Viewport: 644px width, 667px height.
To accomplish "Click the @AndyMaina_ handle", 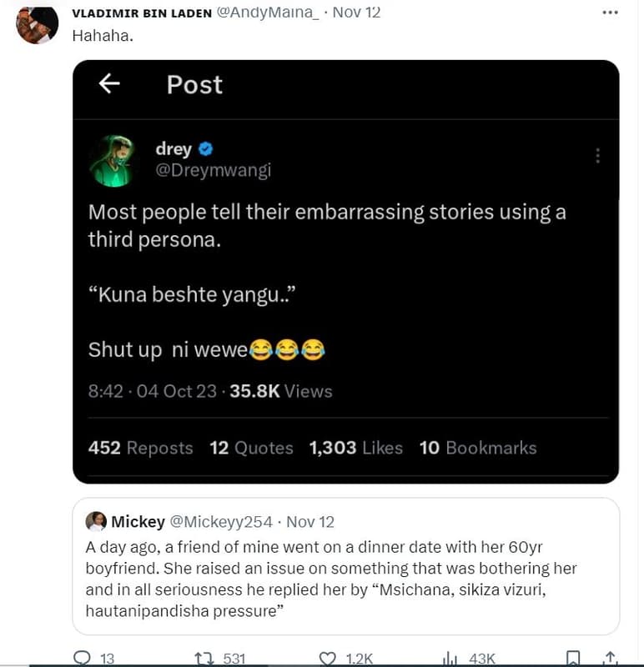I will coord(269,13).
